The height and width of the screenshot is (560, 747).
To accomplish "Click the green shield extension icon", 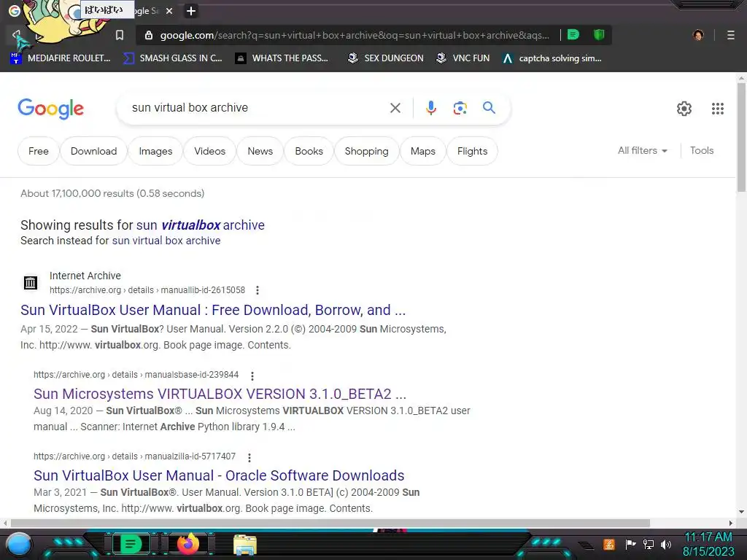I will (599, 34).
